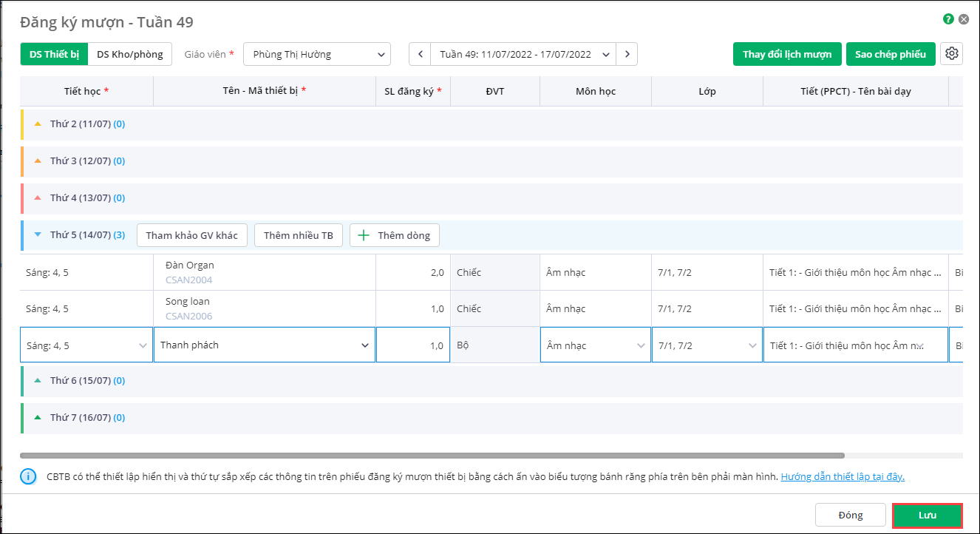
Task: Click Chiếc unit in Đàn Organ row
Action: click(469, 272)
